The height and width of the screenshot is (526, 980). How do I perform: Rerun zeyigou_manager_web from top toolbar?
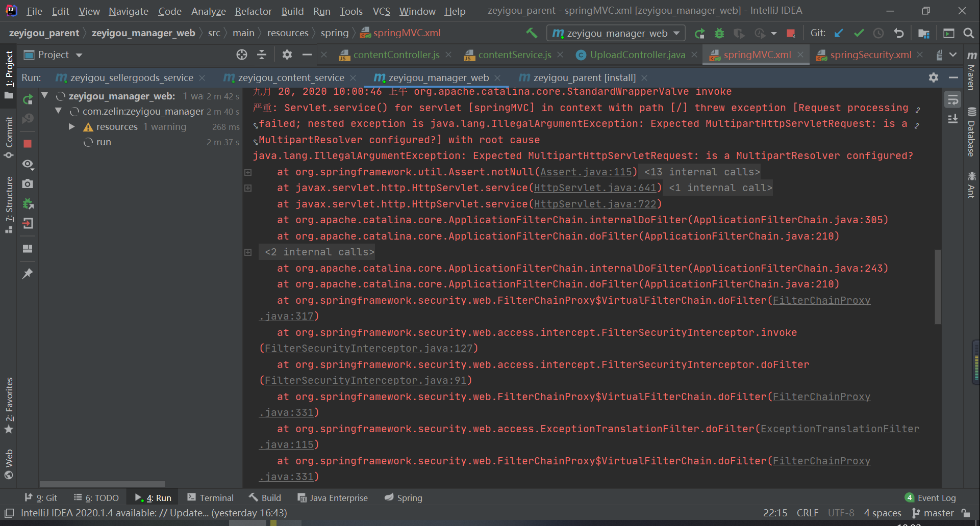pyautogui.click(x=699, y=33)
